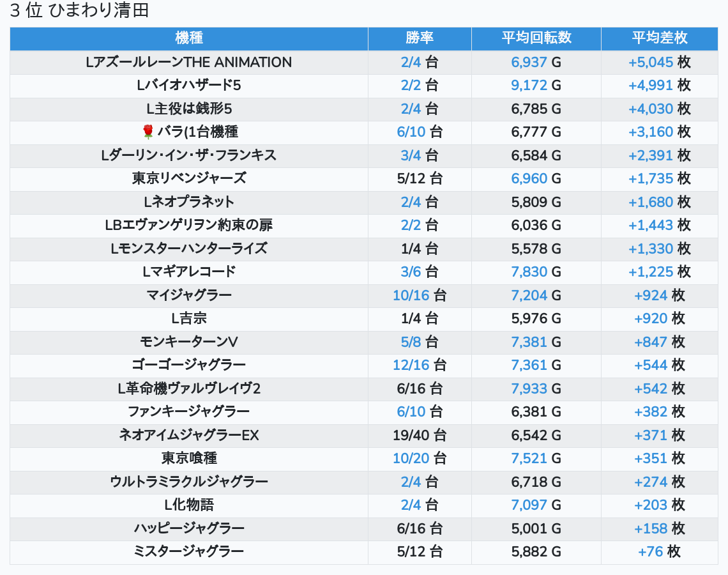Image resolution: width=728 pixels, height=575 pixels.
Task: Click the 9,172 G average spins value
Action: [x=536, y=86]
